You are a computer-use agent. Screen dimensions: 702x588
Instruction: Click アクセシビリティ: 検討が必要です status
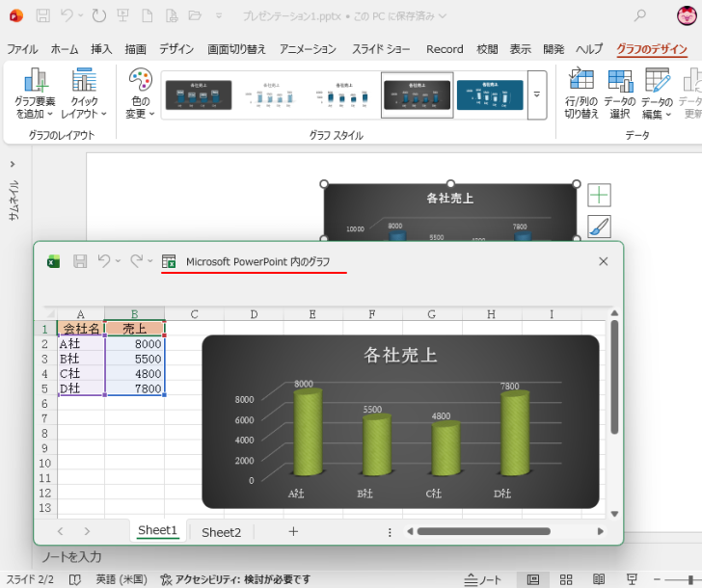235,580
